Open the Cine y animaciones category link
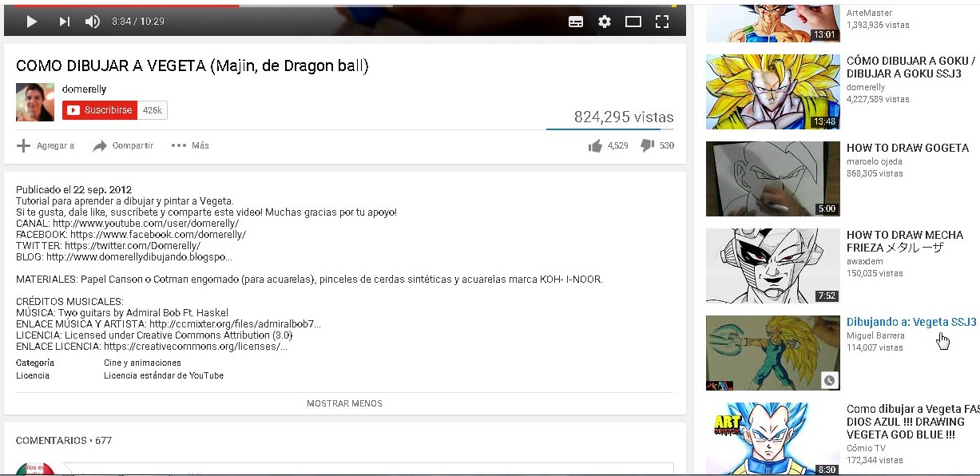 [x=142, y=363]
